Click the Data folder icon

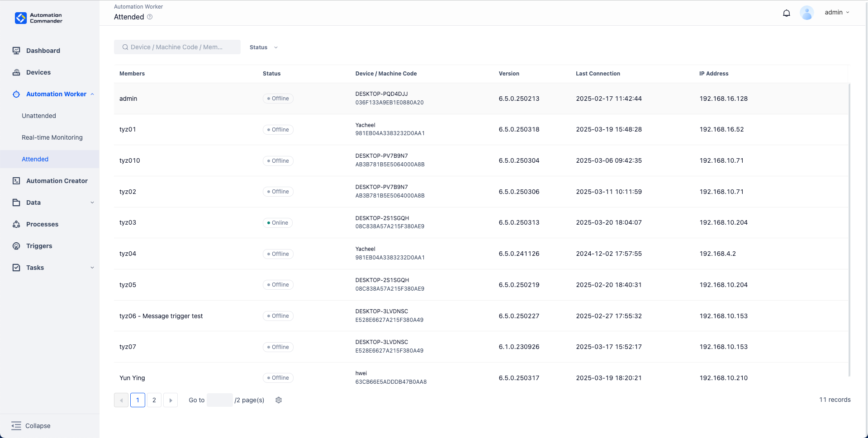coord(16,203)
